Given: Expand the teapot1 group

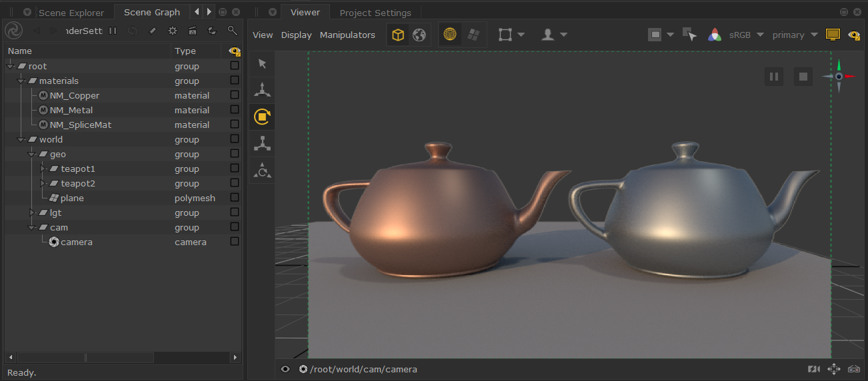Looking at the screenshot, I should pyautogui.click(x=43, y=169).
